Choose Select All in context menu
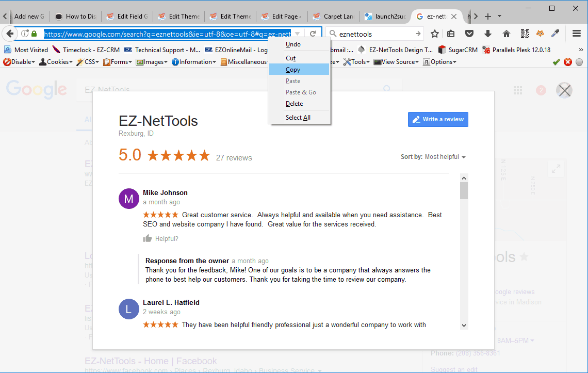Image resolution: width=588 pixels, height=373 pixels. 298,118
